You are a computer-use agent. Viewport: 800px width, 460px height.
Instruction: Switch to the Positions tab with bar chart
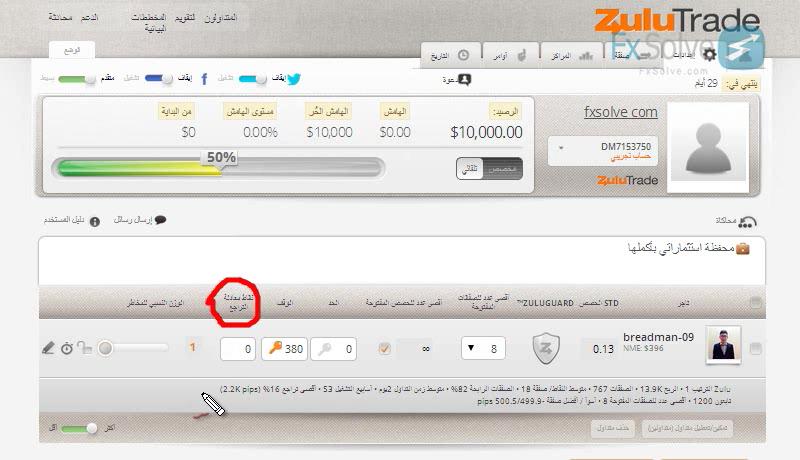tap(571, 56)
